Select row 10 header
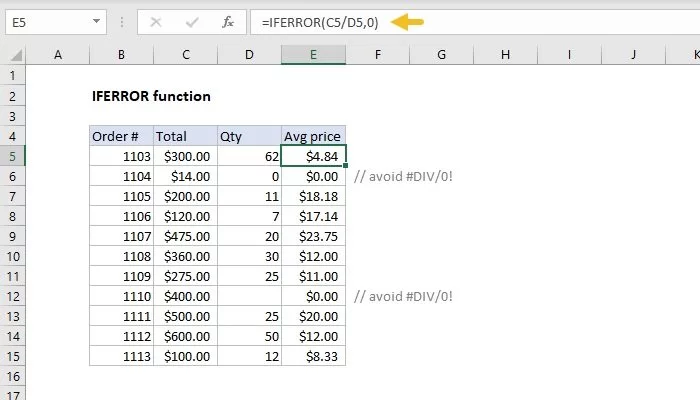 (x=12, y=256)
